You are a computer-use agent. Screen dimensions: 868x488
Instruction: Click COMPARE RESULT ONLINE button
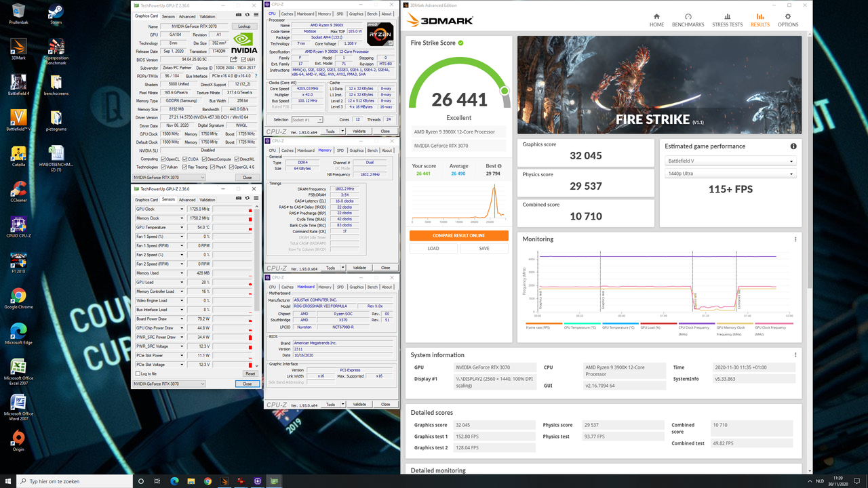[459, 235]
